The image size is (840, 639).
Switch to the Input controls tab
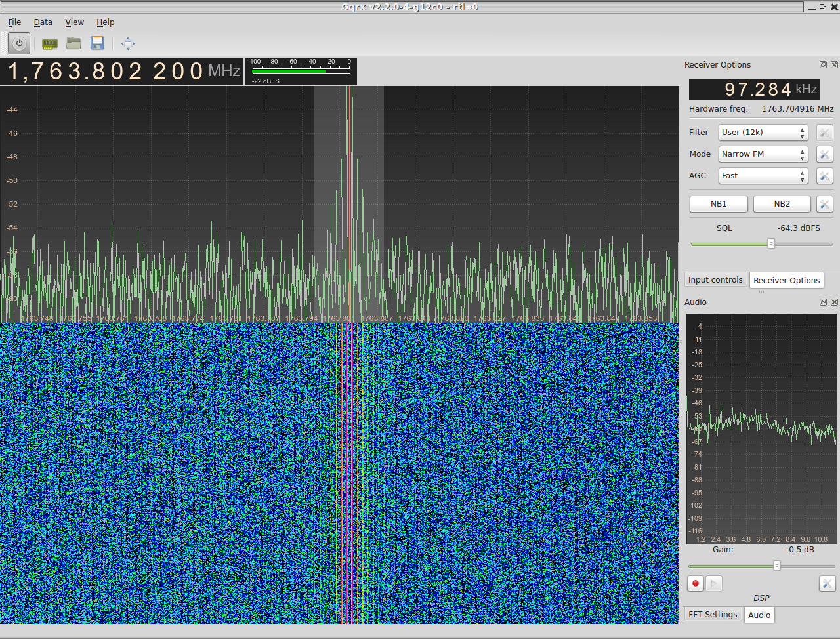tap(715, 280)
